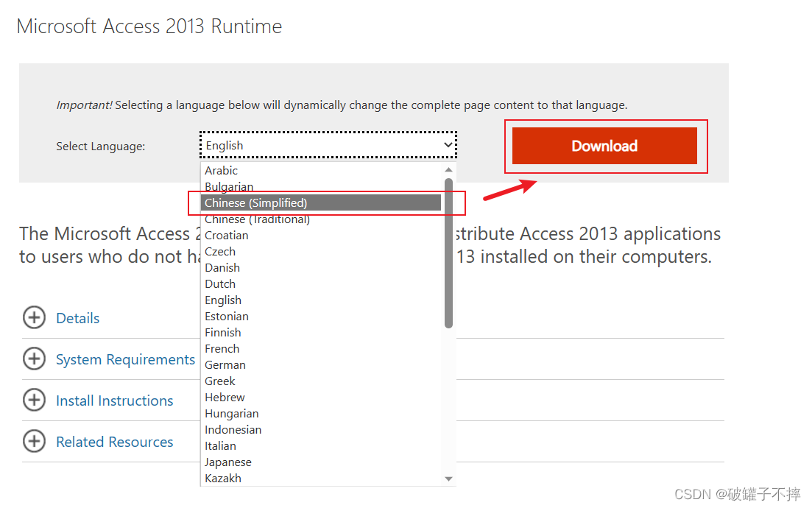The image size is (812, 508).
Task: Choose Finnish from the list
Action: (321, 333)
